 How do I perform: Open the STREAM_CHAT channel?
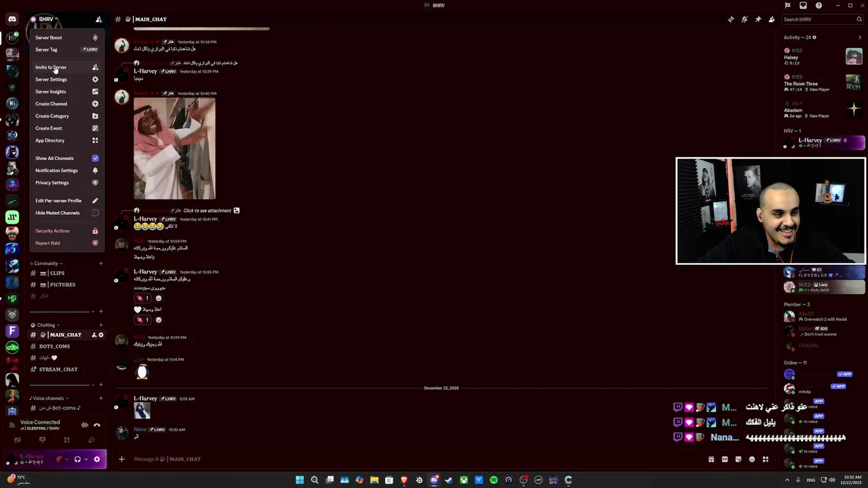click(66, 369)
